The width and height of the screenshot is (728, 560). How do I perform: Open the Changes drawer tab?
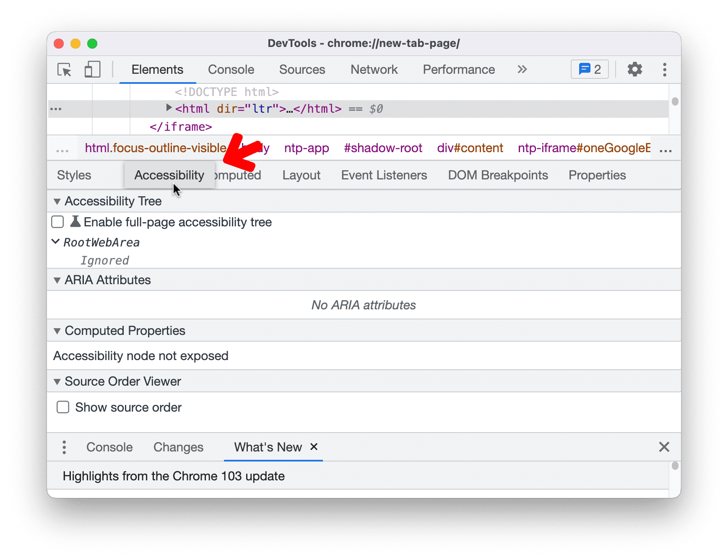click(178, 447)
